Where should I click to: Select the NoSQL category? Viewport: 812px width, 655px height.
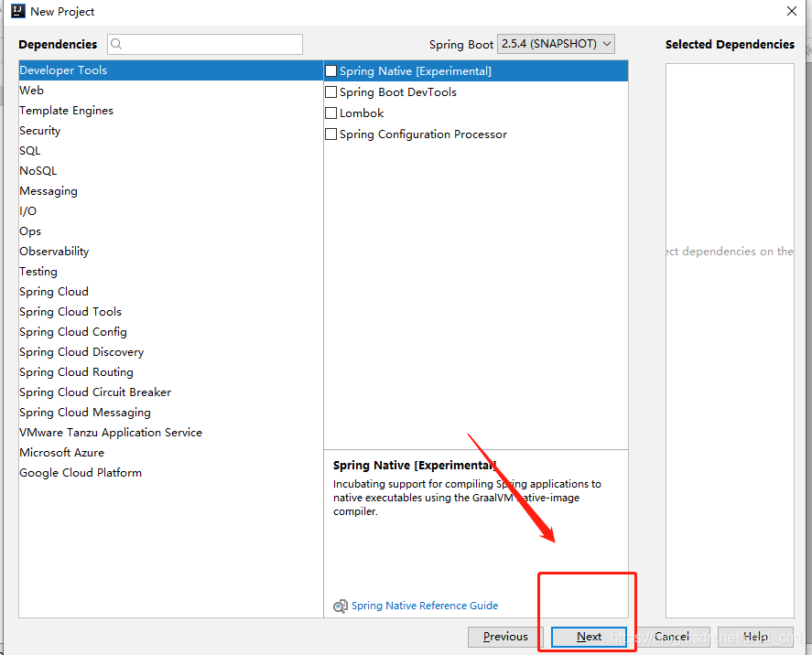point(171,171)
